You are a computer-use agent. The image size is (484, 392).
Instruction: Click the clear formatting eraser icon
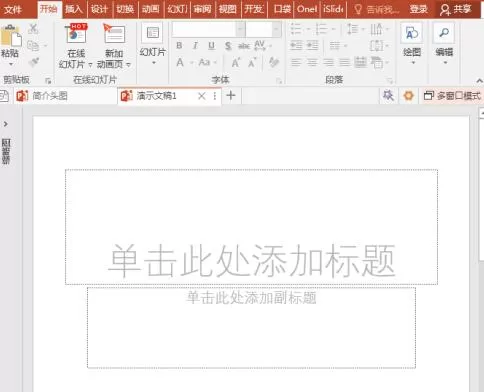(274, 62)
